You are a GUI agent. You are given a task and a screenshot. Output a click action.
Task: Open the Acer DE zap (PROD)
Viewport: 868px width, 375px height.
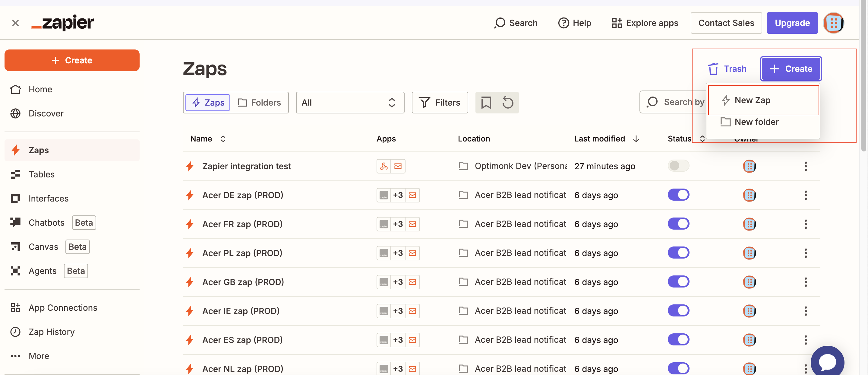point(243,195)
